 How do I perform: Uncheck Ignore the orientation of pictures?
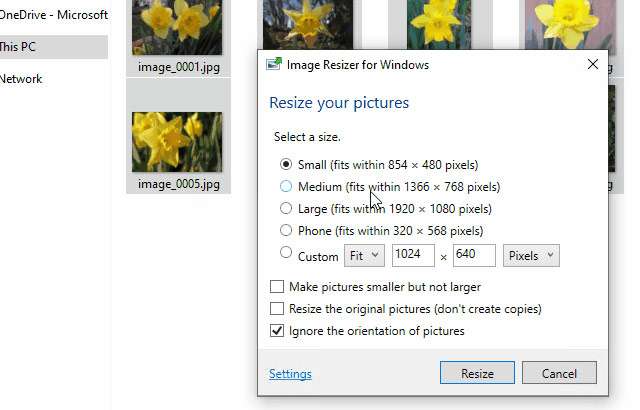click(x=277, y=331)
